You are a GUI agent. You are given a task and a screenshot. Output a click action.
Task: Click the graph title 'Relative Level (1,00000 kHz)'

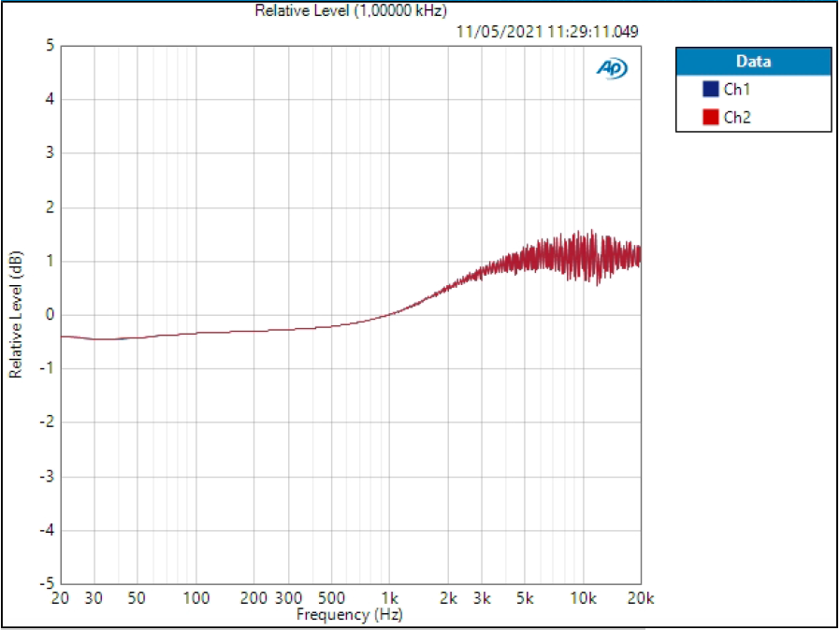[351, 10]
